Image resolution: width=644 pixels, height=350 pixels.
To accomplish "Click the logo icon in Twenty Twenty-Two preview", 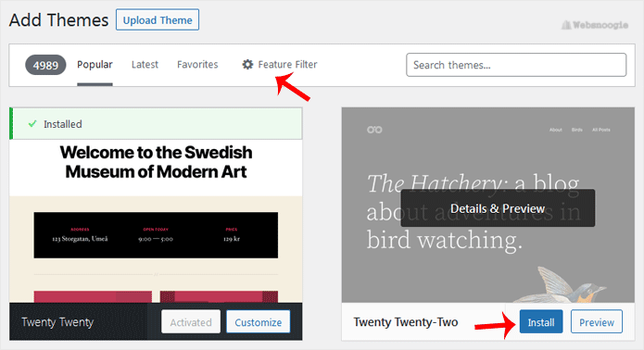I will click(x=374, y=130).
